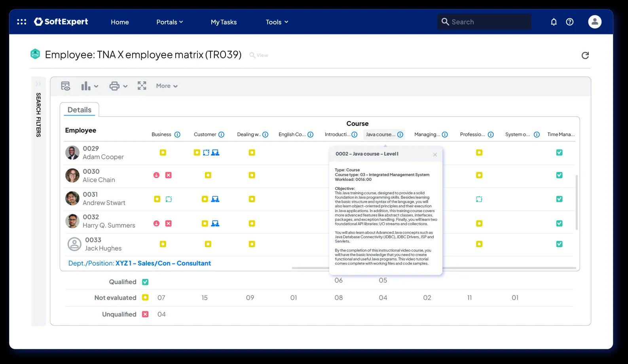This screenshot has width=628, height=364.
Task: Click the horizontal scrollbar of the matrix
Action: 434,268
